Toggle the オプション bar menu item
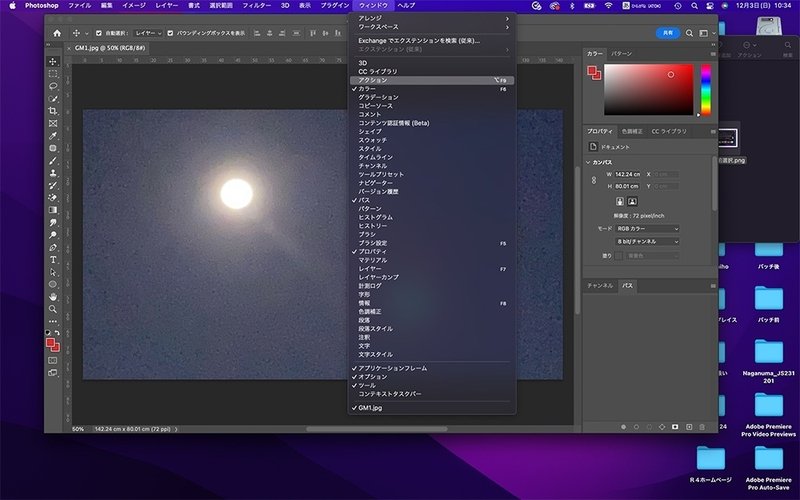Image resolution: width=800 pixels, height=500 pixels. (x=432, y=377)
